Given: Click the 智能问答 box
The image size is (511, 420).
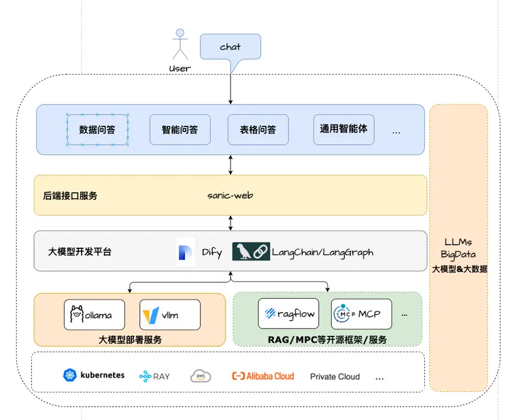Looking at the screenshot, I should (x=179, y=130).
